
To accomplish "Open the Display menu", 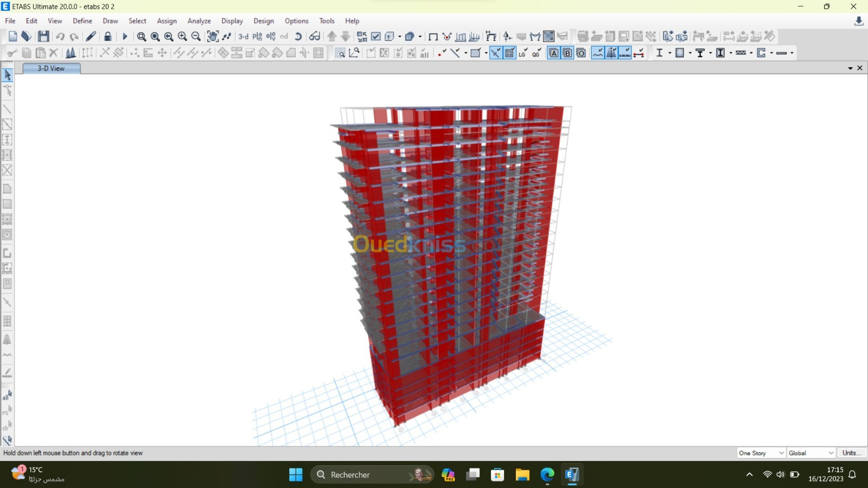I will (x=232, y=21).
